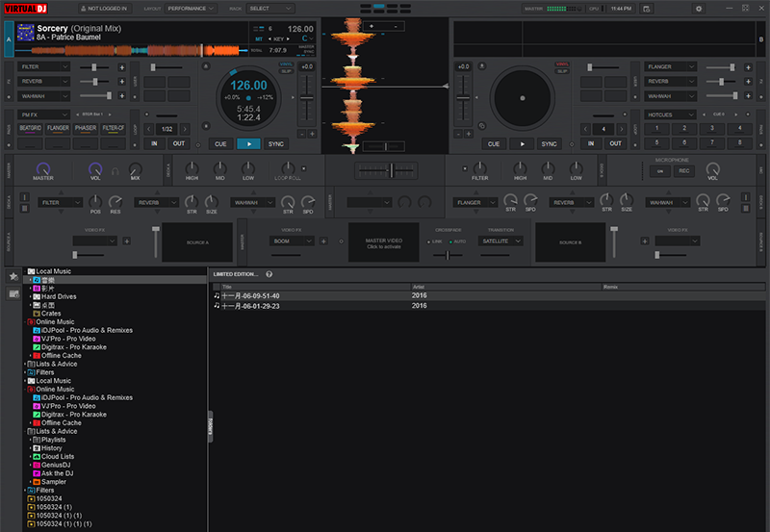Activate BEATGRID pad on deck A
Image resolution: width=770 pixels, height=532 pixels.
31,128
